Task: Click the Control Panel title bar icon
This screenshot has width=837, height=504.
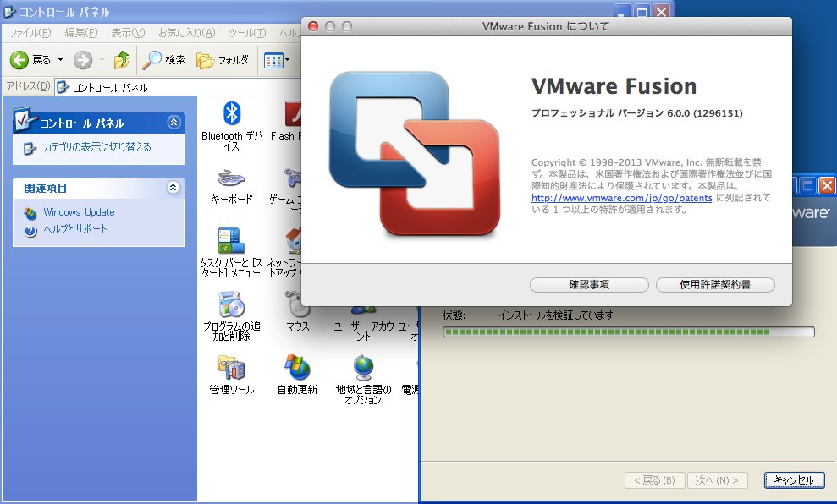Action: [x=9, y=11]
